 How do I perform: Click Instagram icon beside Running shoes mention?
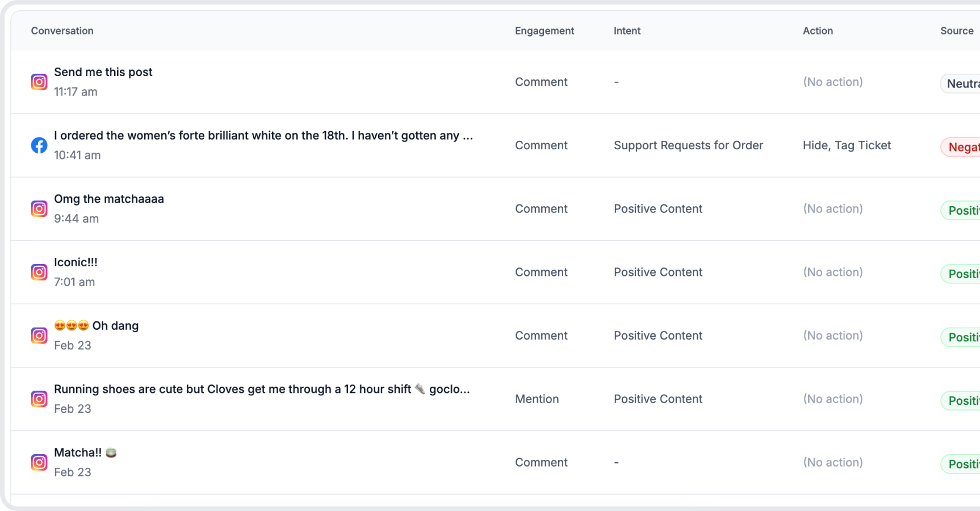point(39,399)
